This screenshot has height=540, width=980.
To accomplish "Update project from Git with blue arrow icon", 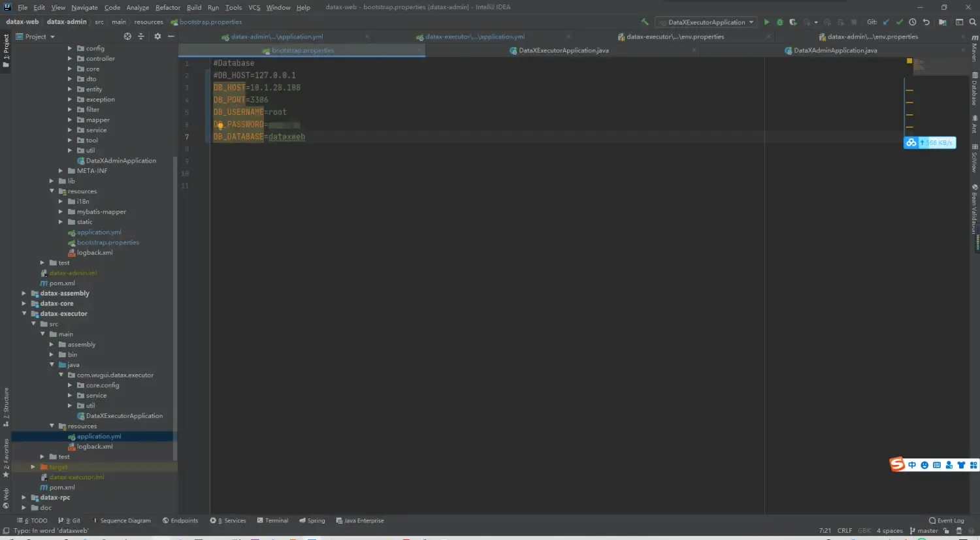I will click(885, 22).
